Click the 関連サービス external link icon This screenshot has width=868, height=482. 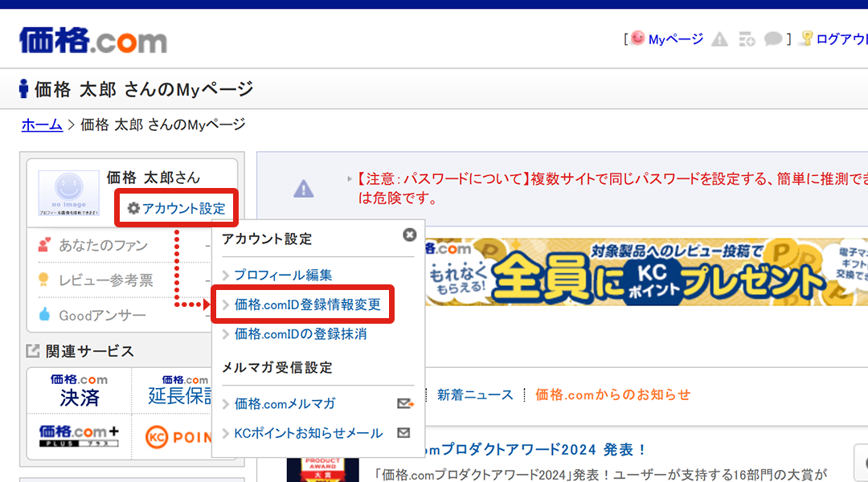pyautogui.click(x=33, y=351)
